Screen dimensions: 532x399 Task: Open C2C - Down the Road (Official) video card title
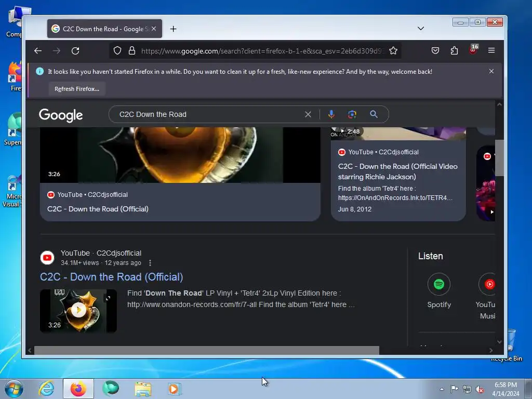(98, 209)
